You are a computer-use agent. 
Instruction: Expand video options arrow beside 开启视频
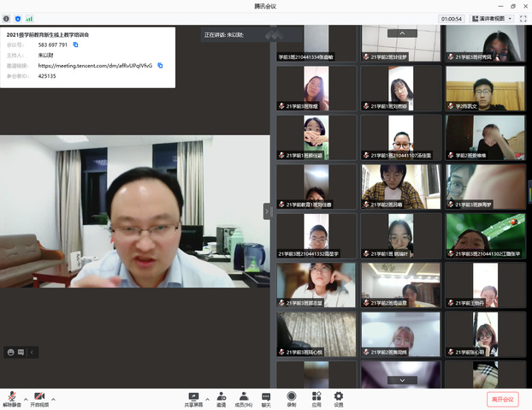[53, 399]
